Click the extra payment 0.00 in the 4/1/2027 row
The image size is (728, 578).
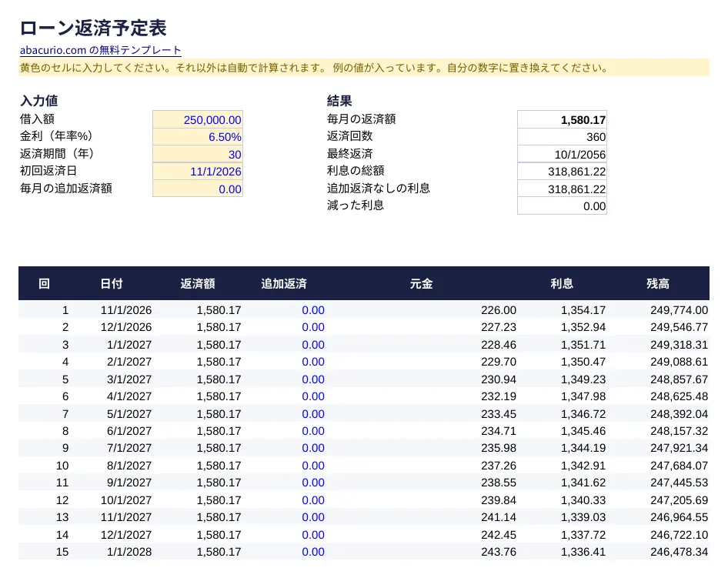coord(313,396)
